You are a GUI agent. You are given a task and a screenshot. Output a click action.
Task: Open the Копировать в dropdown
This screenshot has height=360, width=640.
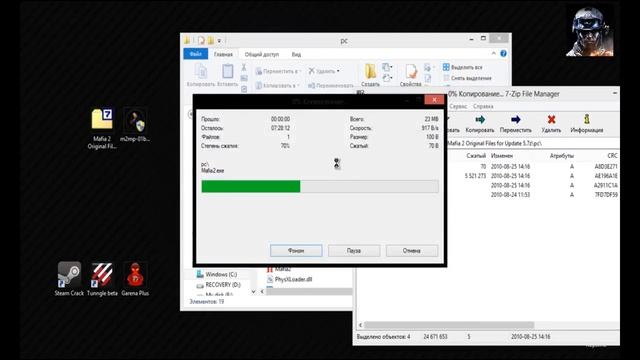click(x=278, y=85)
